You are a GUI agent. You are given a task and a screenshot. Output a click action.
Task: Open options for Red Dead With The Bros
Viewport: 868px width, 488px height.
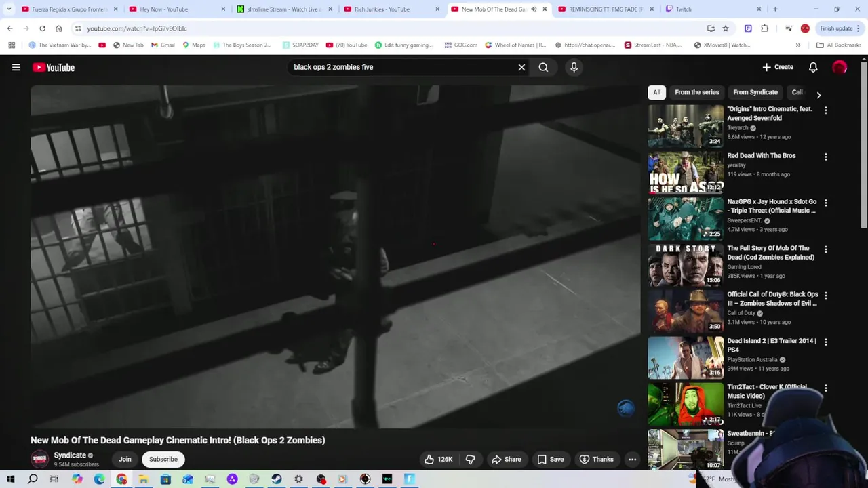[x=825, y=157]
